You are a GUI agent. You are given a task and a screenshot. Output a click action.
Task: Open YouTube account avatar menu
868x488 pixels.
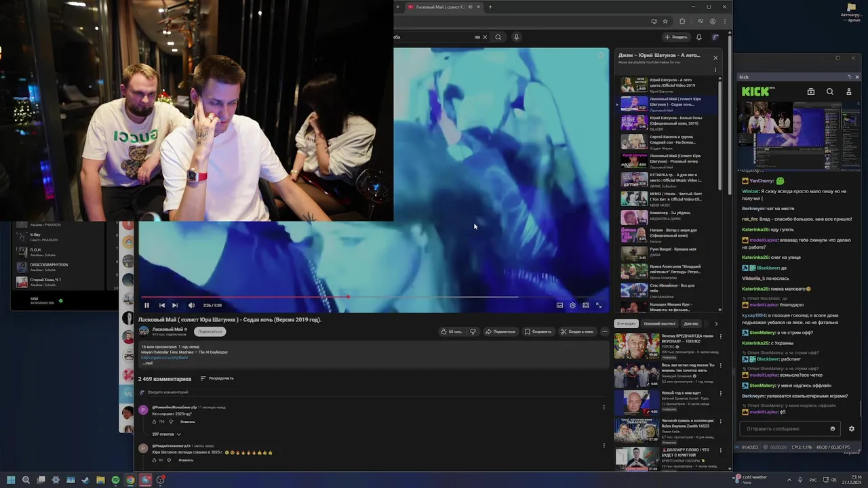click(715, 37)
